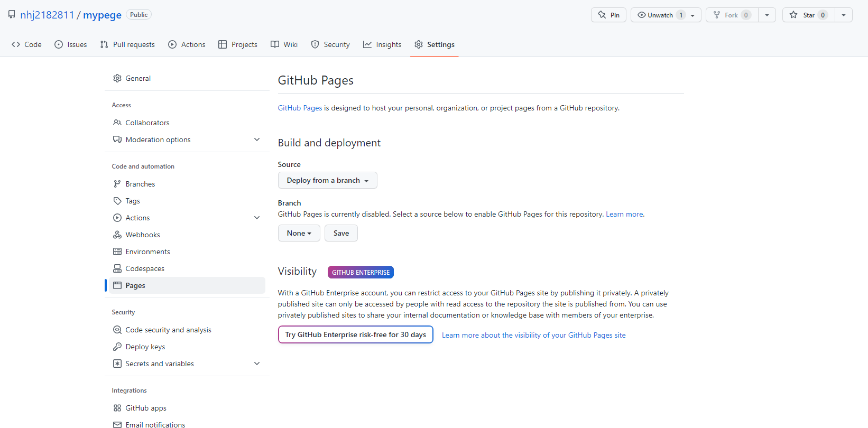Select Webhooks in the settings sidebar
This screenshot has width=868, height=428.
click(x=187, y=235)
